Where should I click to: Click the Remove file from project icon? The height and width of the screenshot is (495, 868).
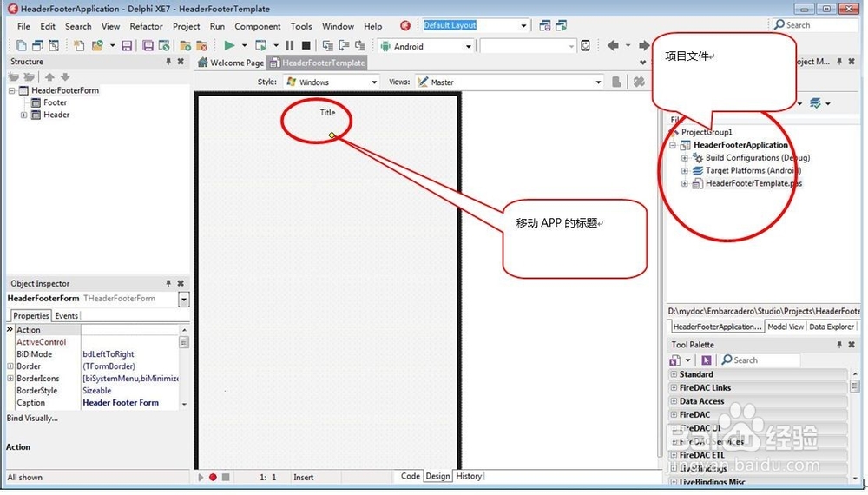[x=201, y=46]
